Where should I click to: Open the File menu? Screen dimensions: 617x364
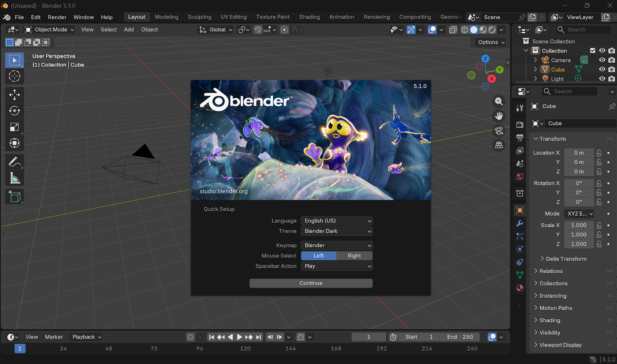coord(19,17)
